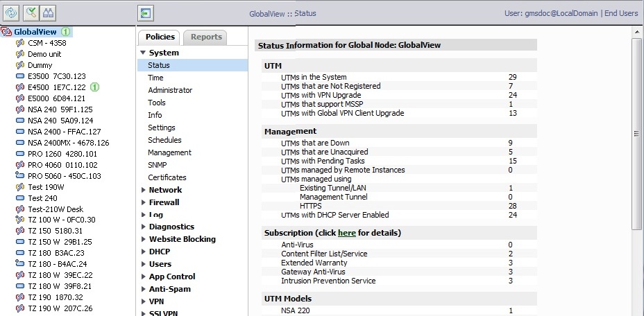Image resolution: width=644 pixels, height=316 pixels.
Task: Expand the Network policy section
Action: (144, 190)
